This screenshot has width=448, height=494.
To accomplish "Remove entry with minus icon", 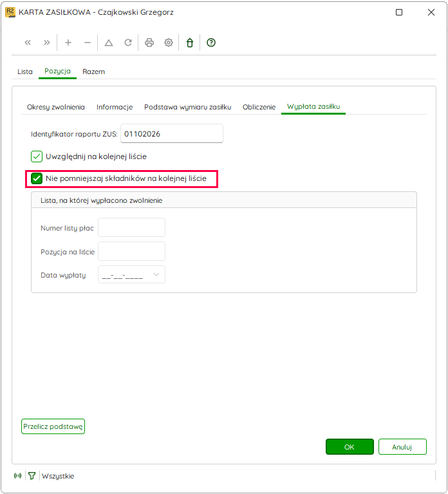I will point(87,43).
